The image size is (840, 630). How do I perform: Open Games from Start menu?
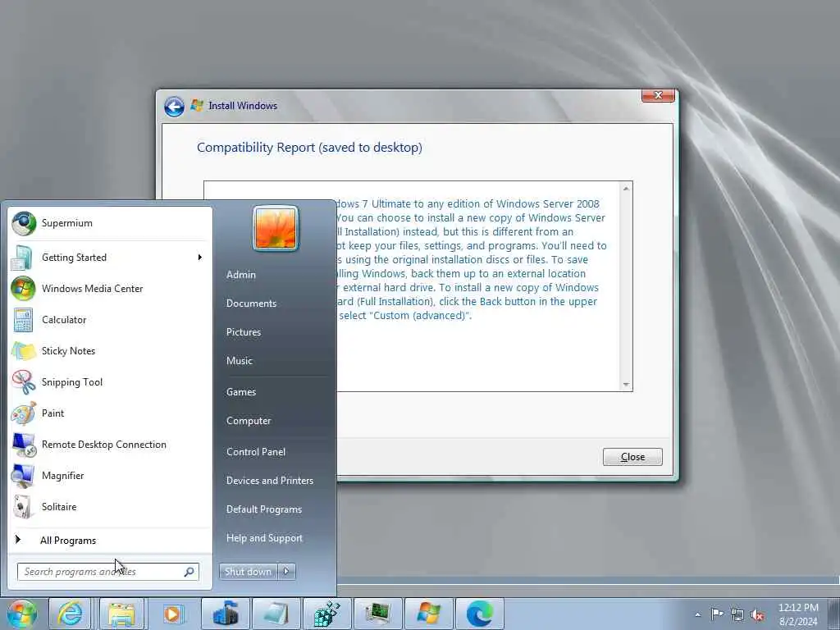(x=241, y=392)
